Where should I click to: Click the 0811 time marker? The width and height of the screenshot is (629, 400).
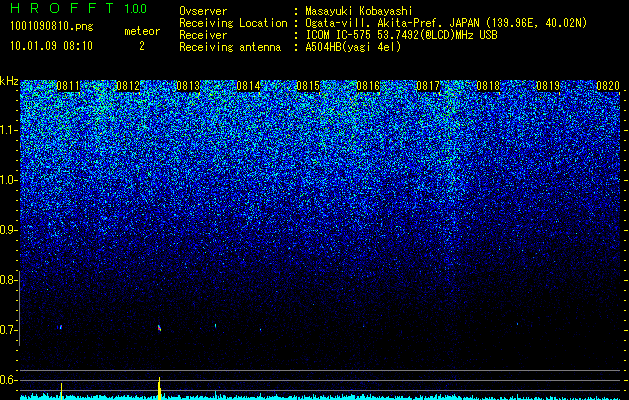pos(68,86)
